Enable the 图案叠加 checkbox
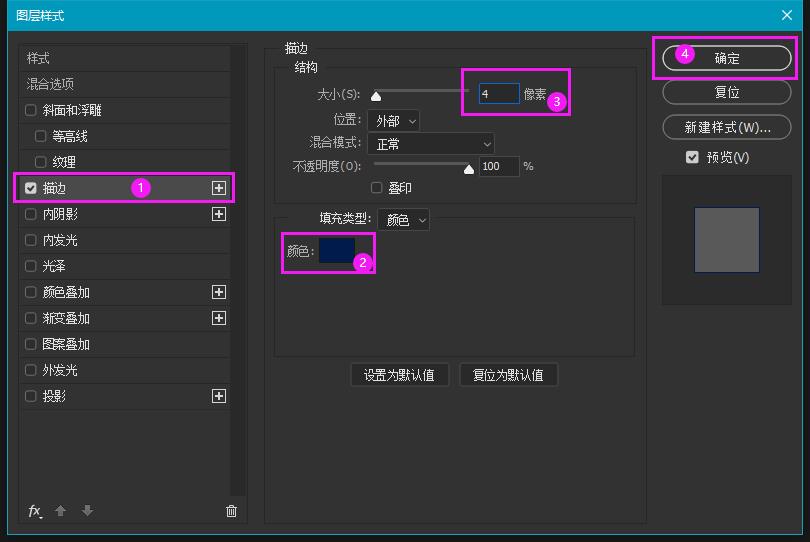This screenshot has height=542, width=810. [30, 344]
